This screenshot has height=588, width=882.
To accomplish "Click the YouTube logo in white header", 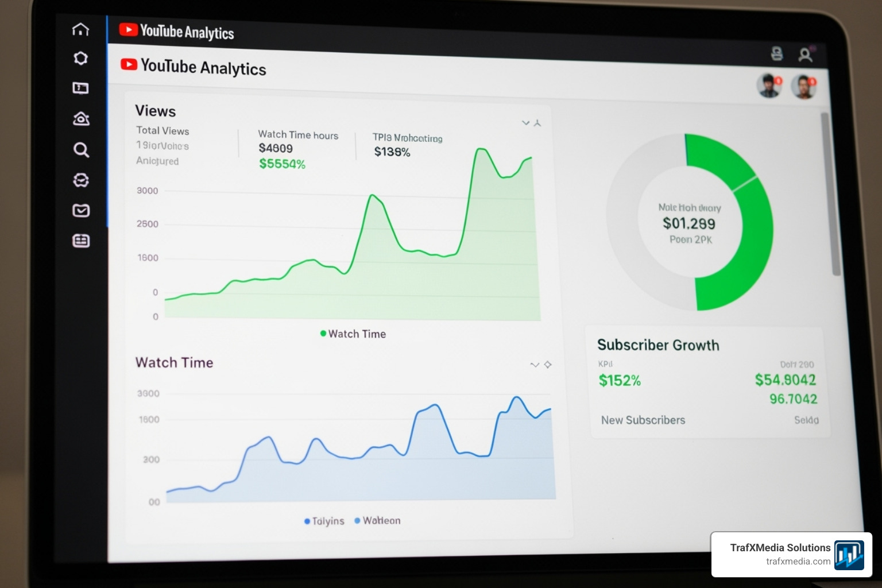I will click(129, 64).
